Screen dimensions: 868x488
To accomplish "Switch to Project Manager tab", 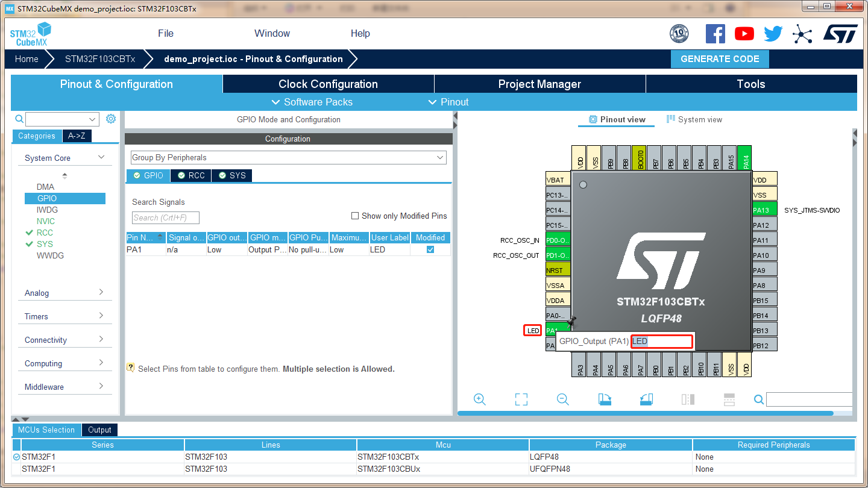I will coord(539,84).
